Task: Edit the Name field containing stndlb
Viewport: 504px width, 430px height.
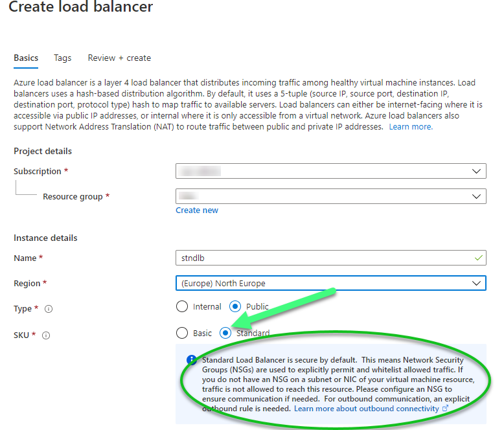Action: pos(331,258)
